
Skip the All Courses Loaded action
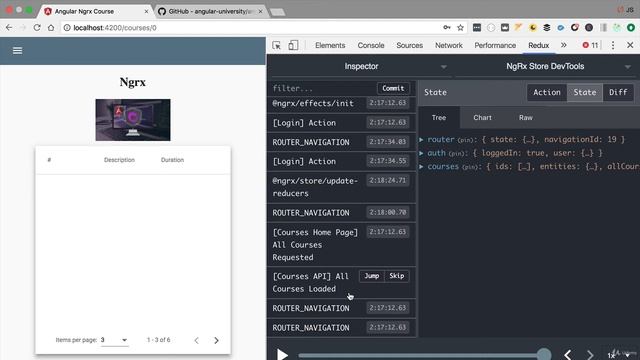click(396, 276)
